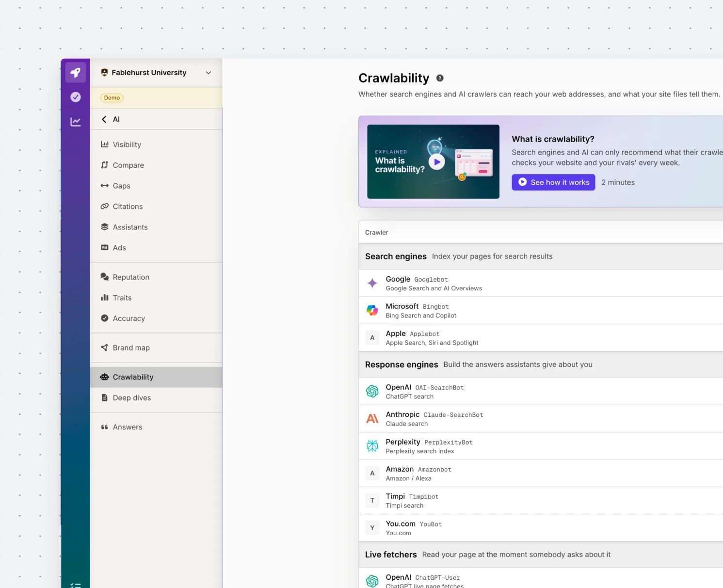This screenshot has width=723, height=588.
Task: Click the Bingbot crawler name
Action: coord(436,307)
